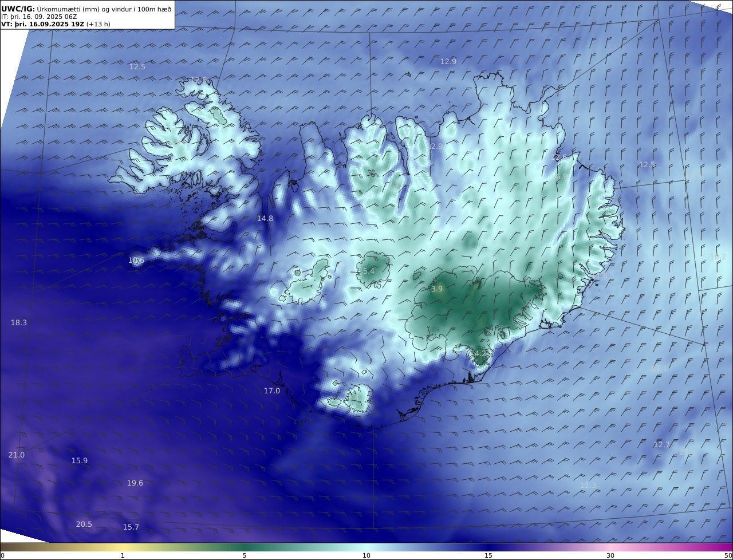The width and height of the screenshot is (733, 560).
Task: Click the dark green colorbar segment above 5
Action: (245, 547)
